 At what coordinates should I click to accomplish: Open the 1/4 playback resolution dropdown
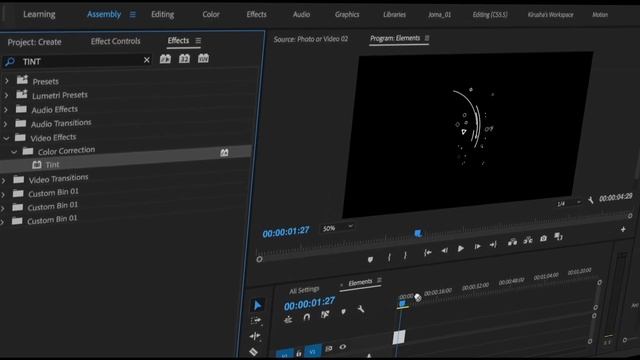coord(569,203)
